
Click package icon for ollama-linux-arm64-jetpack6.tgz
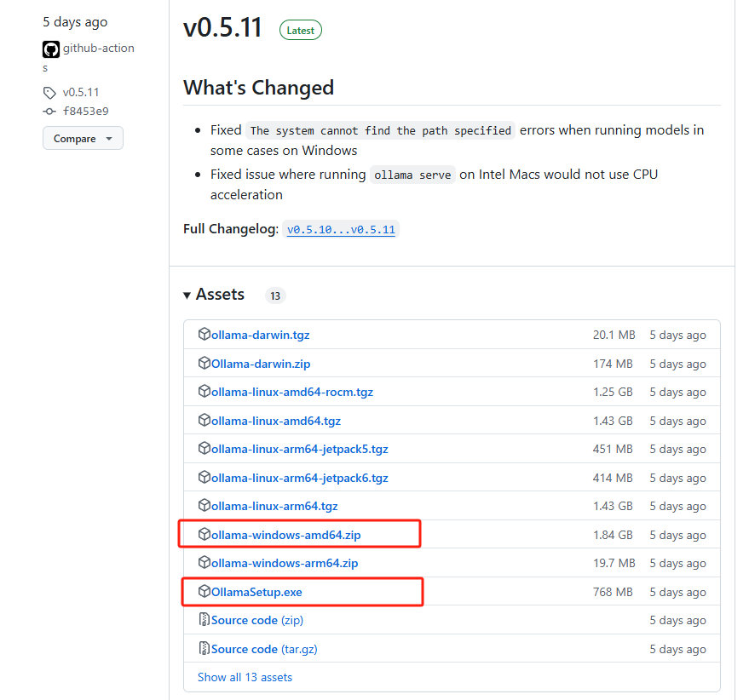[x=204, y=477]
